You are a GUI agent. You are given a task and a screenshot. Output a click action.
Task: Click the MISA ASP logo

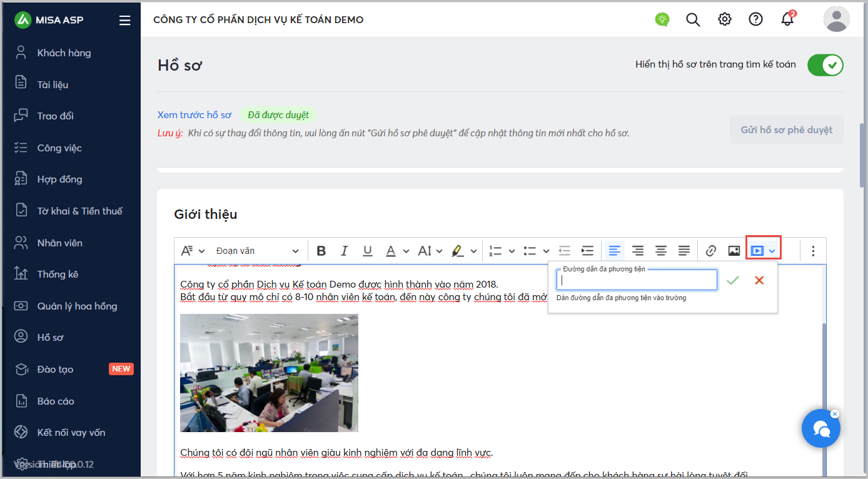coord(49,20)
